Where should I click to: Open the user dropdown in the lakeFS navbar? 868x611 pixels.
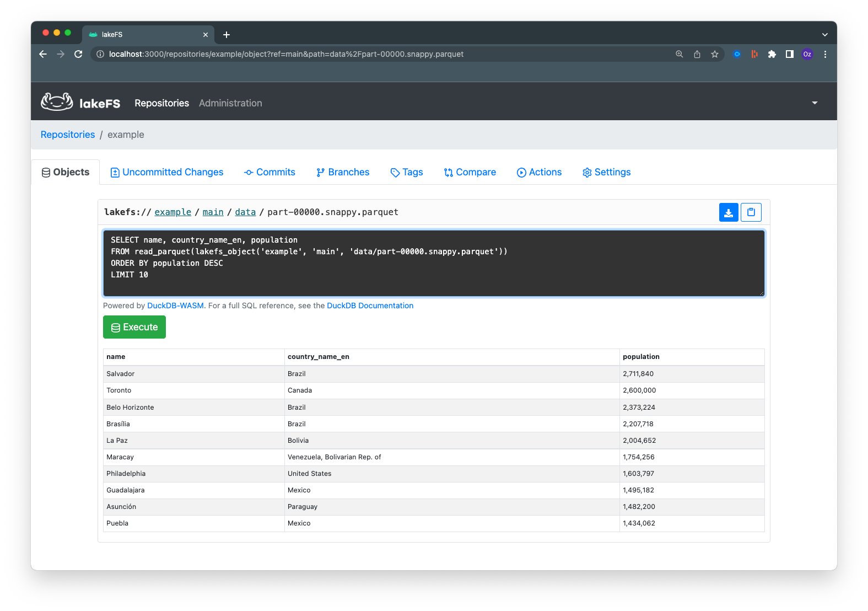click(815, 103)
